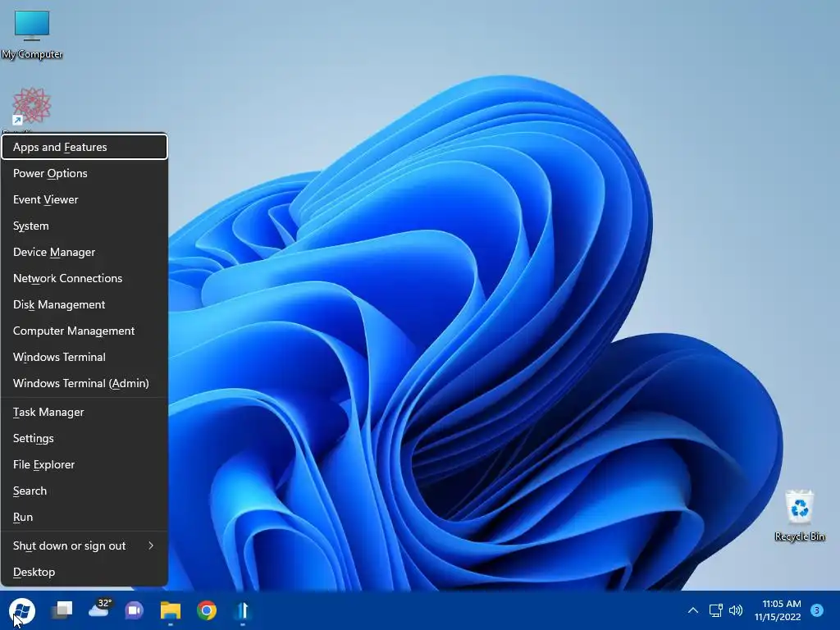Open Task View on the taskbar

pos(62,610)
